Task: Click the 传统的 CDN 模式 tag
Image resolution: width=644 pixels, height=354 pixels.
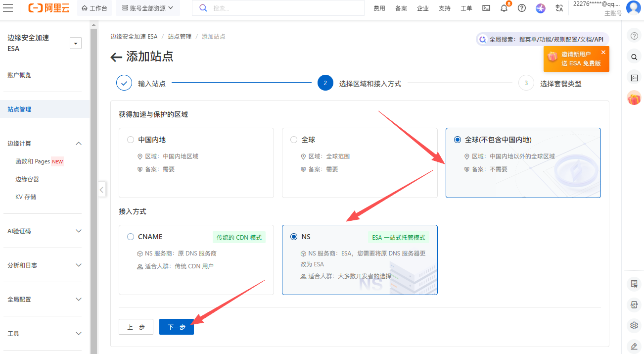Action: click(239, 237)
